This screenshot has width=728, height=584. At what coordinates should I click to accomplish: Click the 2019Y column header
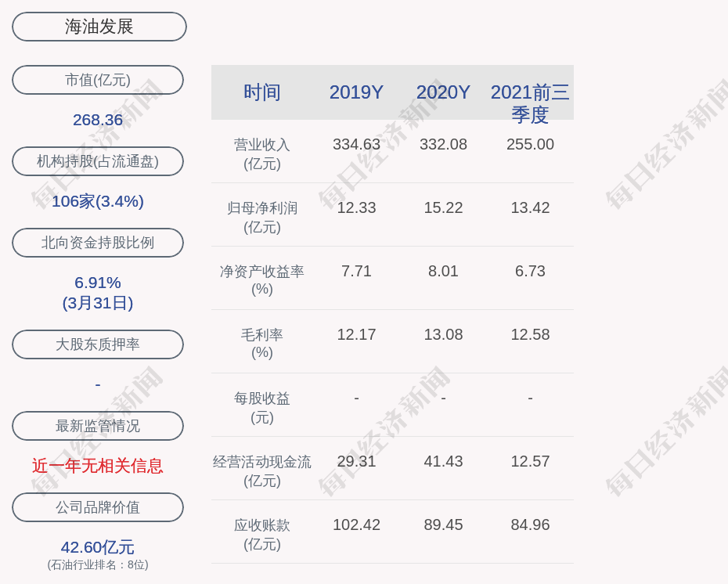coord(357,92)
